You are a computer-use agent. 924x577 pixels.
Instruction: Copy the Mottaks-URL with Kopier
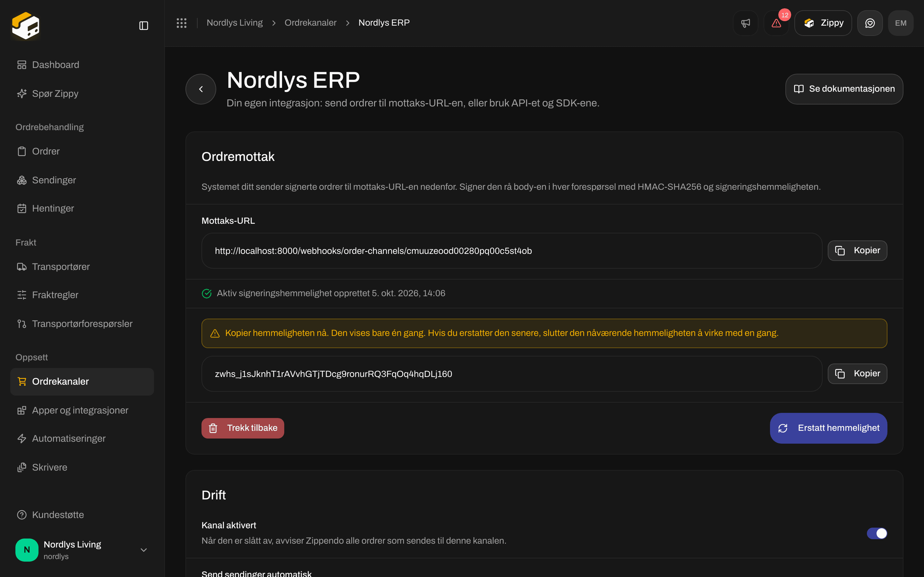pos(857,251)
